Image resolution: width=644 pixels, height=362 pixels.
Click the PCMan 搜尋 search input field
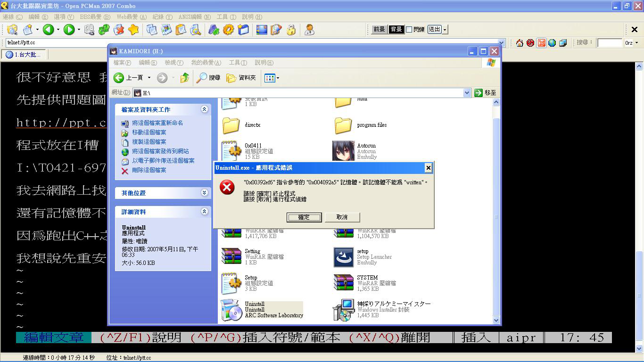[610, 43]
